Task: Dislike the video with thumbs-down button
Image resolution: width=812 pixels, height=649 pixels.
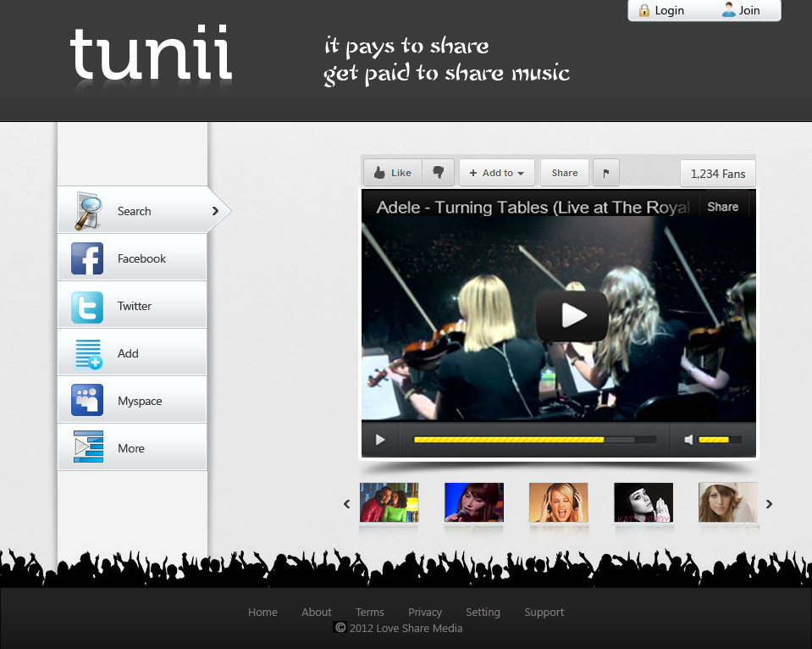Action: [438, 173]
